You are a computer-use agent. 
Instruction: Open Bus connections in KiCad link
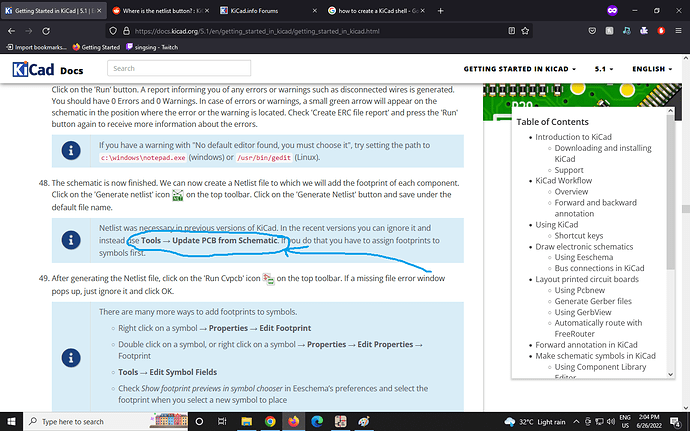[599, 268]
